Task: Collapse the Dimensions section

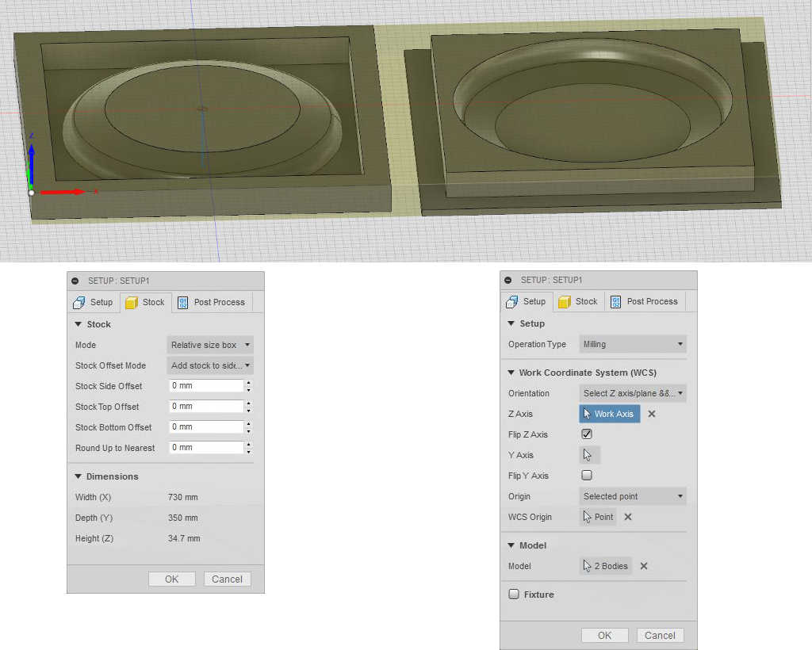Action: tap(79, 476)
